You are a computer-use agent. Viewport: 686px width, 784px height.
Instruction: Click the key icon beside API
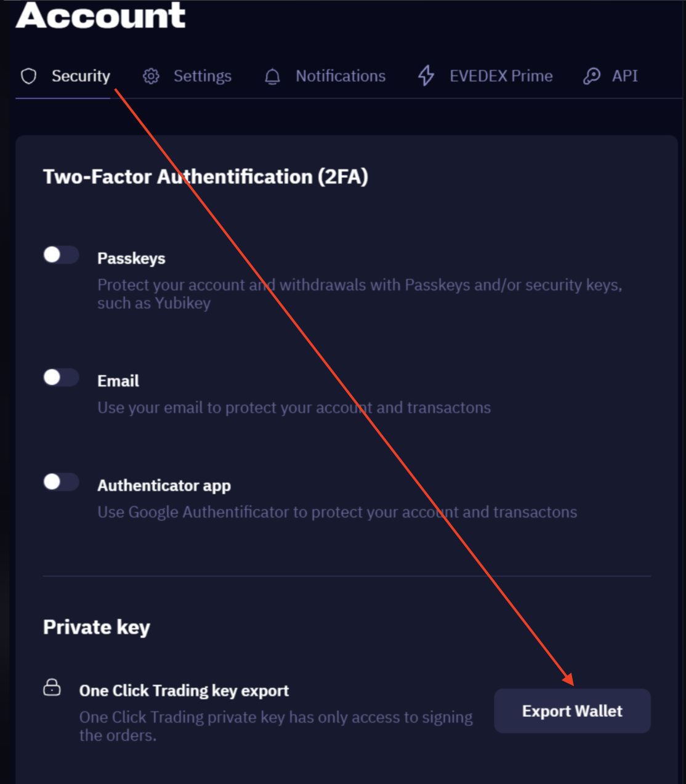592,76
